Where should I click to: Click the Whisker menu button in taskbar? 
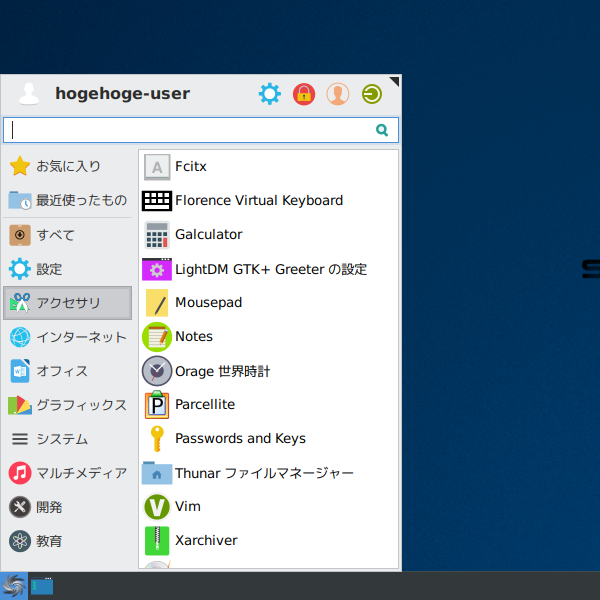[14, 586]
